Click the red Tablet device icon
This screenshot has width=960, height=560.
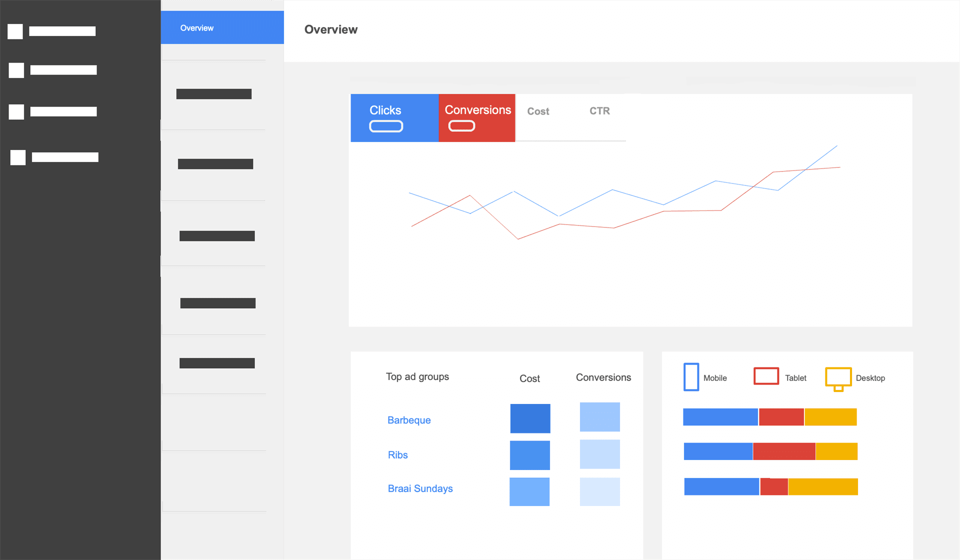(x=766, y=376)
